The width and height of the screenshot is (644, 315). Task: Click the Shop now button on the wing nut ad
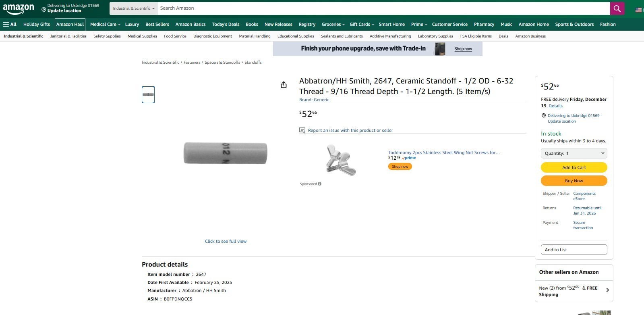(400, 167)
